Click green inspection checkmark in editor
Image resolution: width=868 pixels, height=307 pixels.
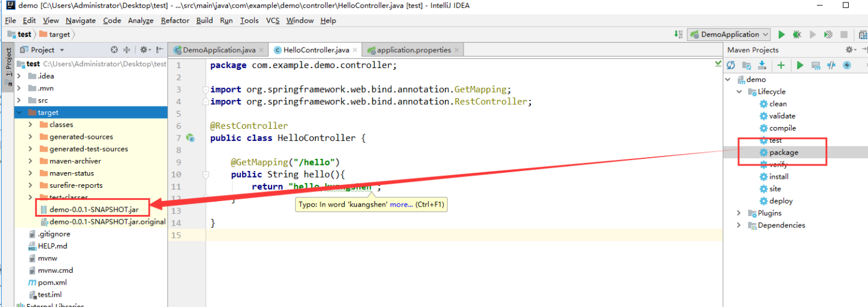click(718, 63)
